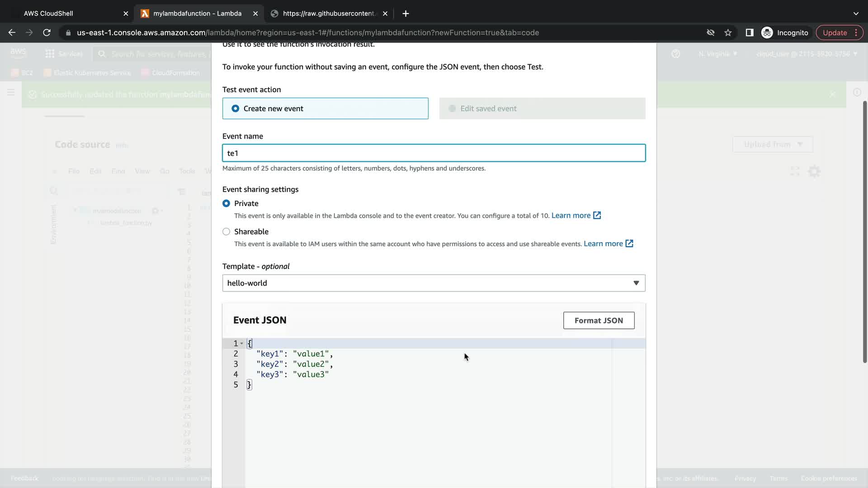Select the Create new event option
This screenshot has width=868, height=488.
click(x=236, y=108)
